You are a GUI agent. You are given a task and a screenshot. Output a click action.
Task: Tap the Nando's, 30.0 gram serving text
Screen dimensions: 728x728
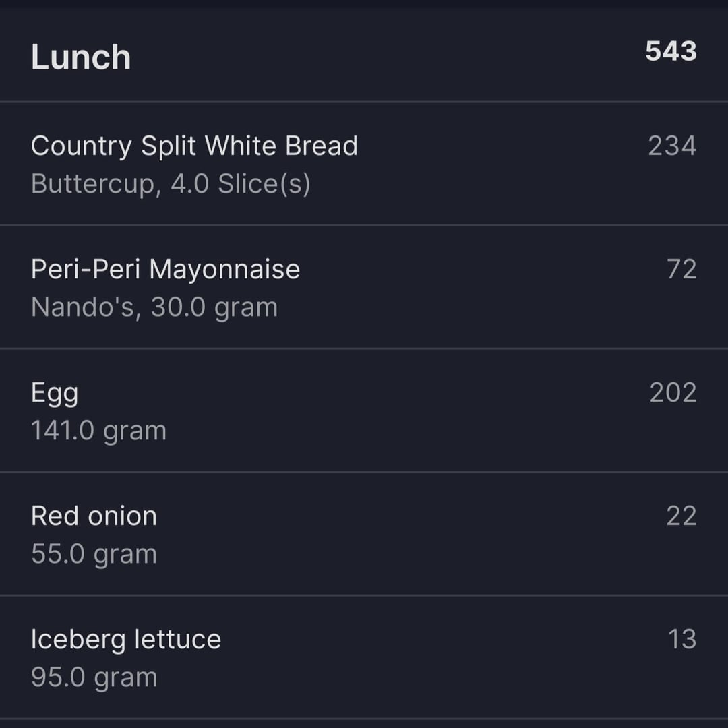(x=154, y=307)
